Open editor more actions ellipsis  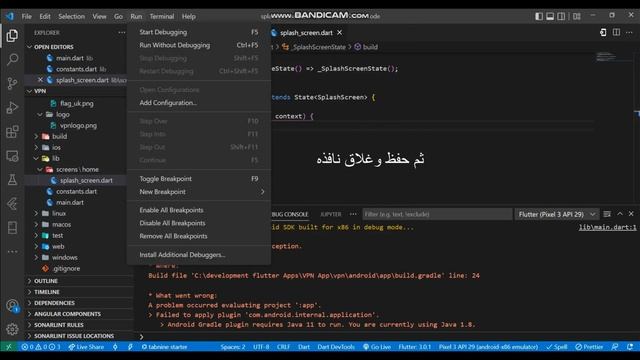629,32
